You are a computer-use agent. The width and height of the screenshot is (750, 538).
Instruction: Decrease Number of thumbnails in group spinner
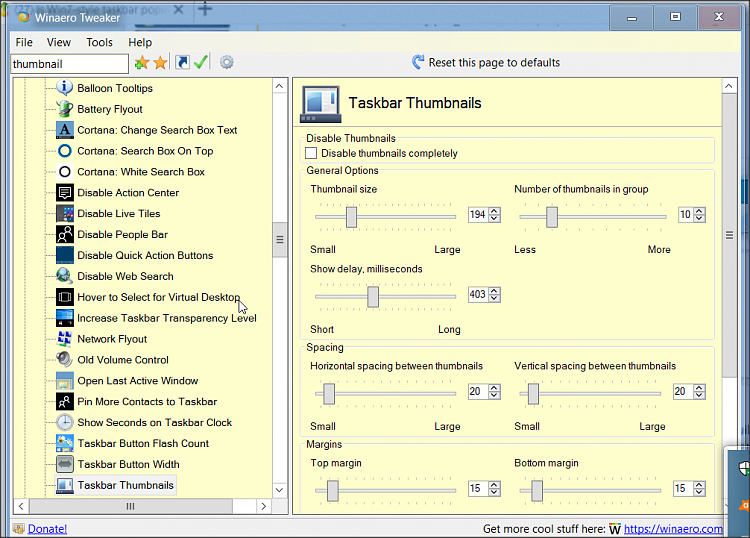point(700,219)
